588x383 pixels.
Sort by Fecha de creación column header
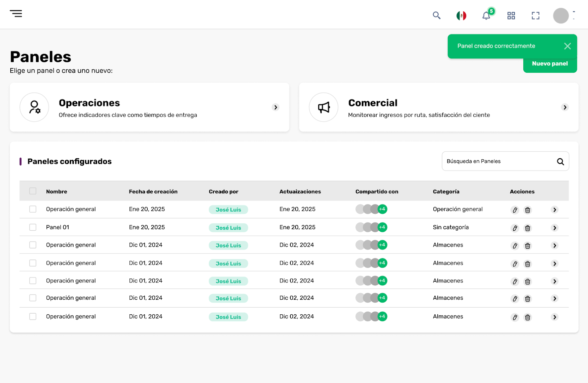tap(153, 192)
